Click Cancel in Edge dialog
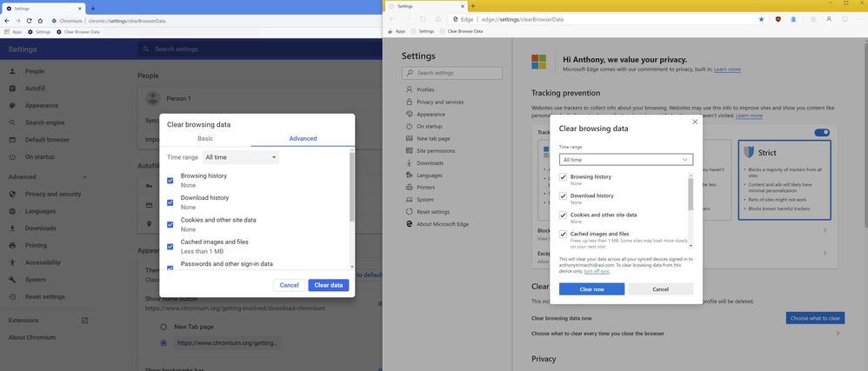The image size is (868, 371). 660,289
